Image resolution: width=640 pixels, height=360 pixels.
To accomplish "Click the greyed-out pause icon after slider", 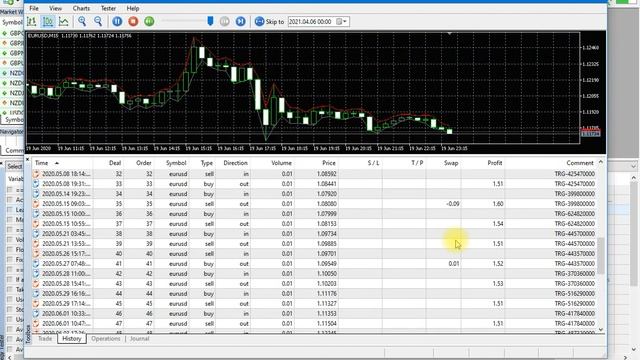I will (224, 21).
